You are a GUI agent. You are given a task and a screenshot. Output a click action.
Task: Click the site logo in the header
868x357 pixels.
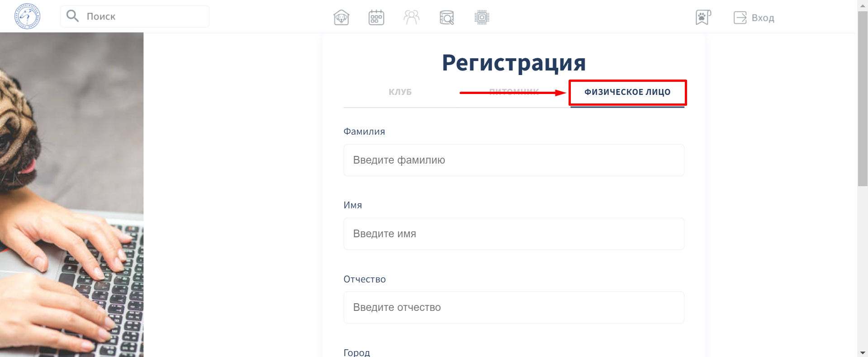27,16
